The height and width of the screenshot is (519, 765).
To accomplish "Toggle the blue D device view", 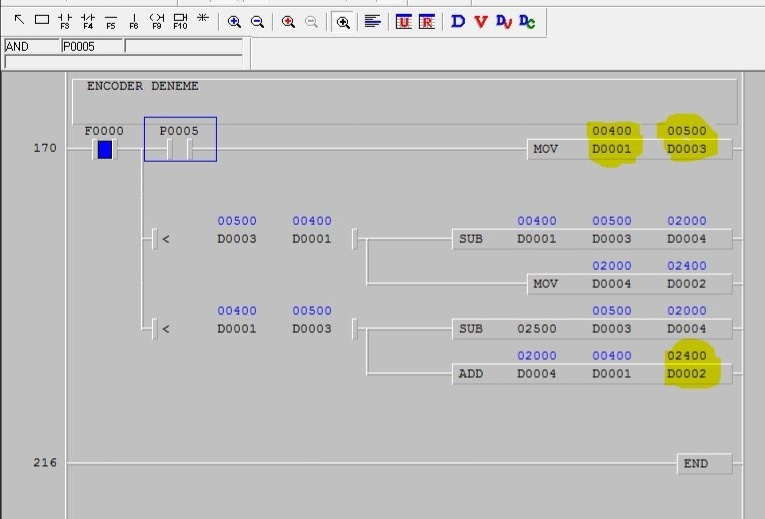I will (458, 21).
